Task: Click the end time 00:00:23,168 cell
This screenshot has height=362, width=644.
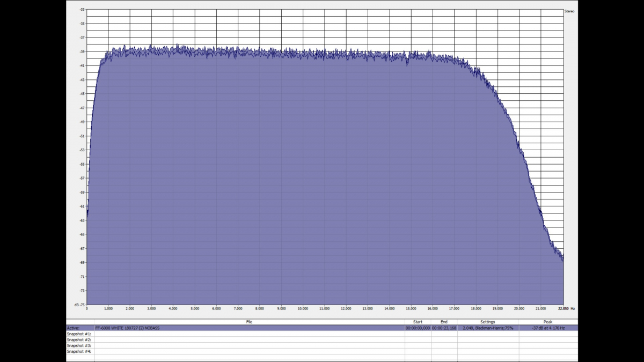Action: 444,328
